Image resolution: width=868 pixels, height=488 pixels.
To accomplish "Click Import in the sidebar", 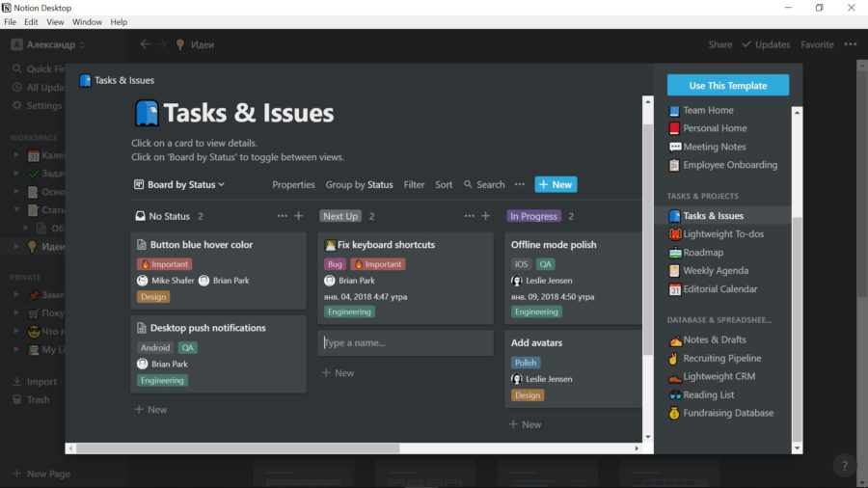I will pyautogui.click(x=36, y=382).
